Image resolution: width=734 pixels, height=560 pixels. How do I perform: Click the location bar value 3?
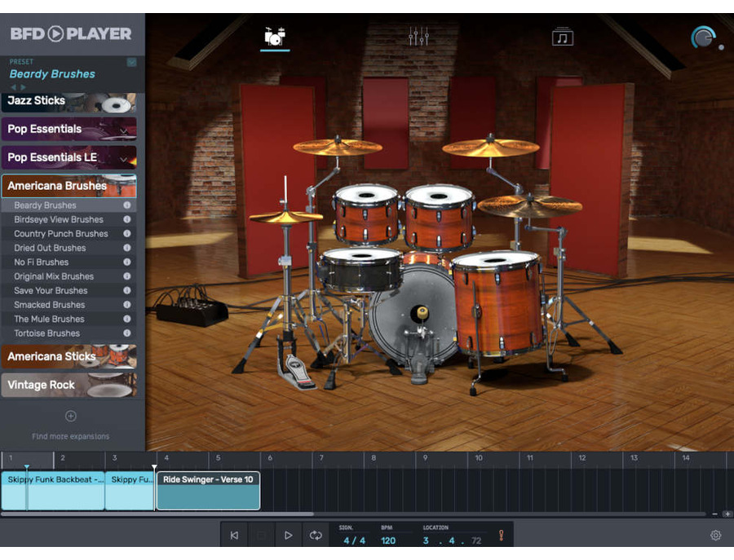tap(426, 540)
